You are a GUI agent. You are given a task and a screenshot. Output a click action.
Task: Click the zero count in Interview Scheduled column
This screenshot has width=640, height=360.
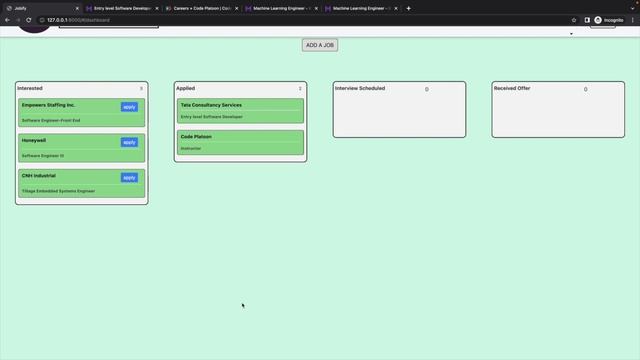[427, 89]
